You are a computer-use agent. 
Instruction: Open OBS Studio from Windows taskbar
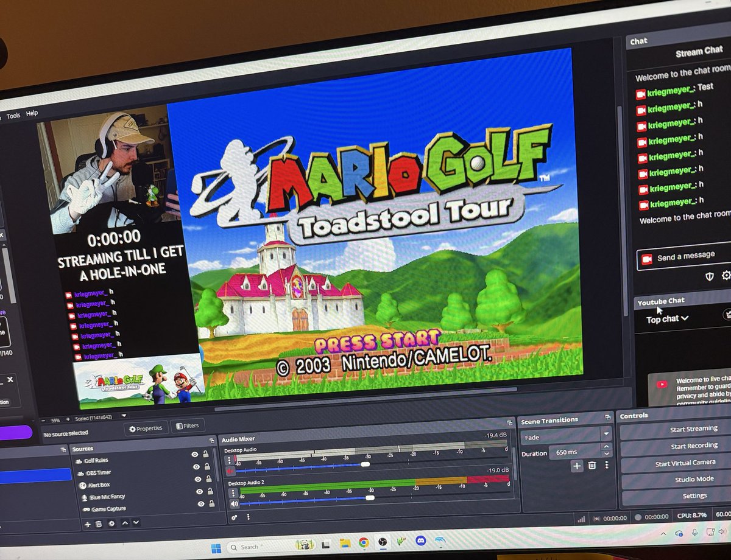382,542
